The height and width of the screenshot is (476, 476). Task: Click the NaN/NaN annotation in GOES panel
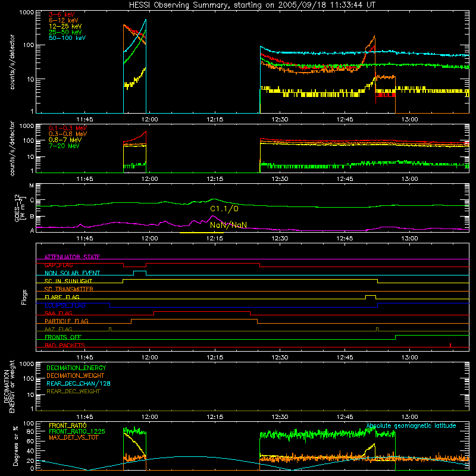pos(228,225)
